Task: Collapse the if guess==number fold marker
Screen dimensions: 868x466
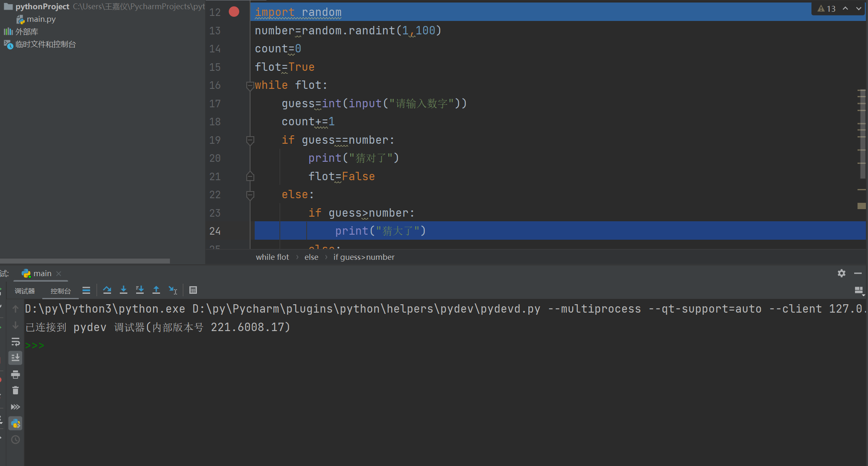Action: [x=250, y=140]
